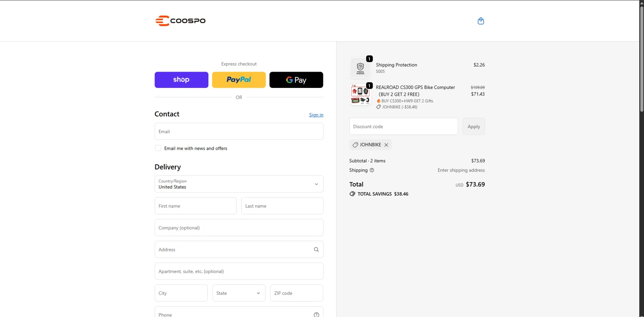The image size is (644, 317).
Task: Click the tag icon in JOHNBIKE chip
Action: 355,145
